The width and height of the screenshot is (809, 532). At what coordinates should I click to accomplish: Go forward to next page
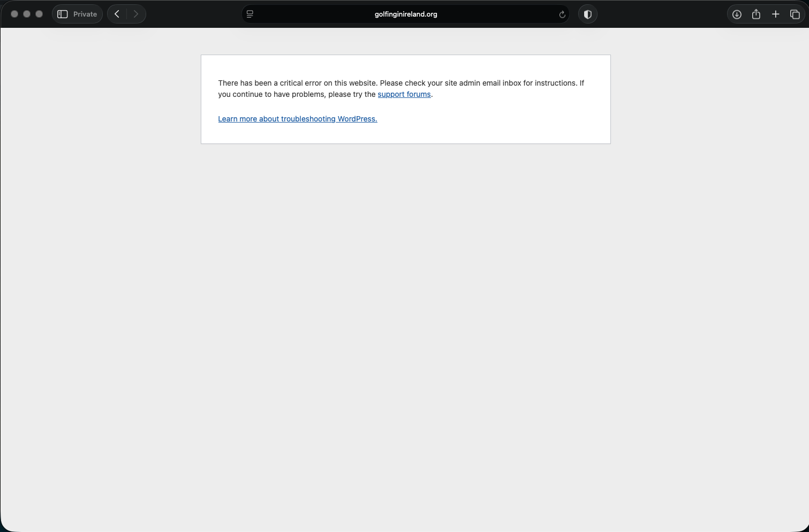coord(136,14)
